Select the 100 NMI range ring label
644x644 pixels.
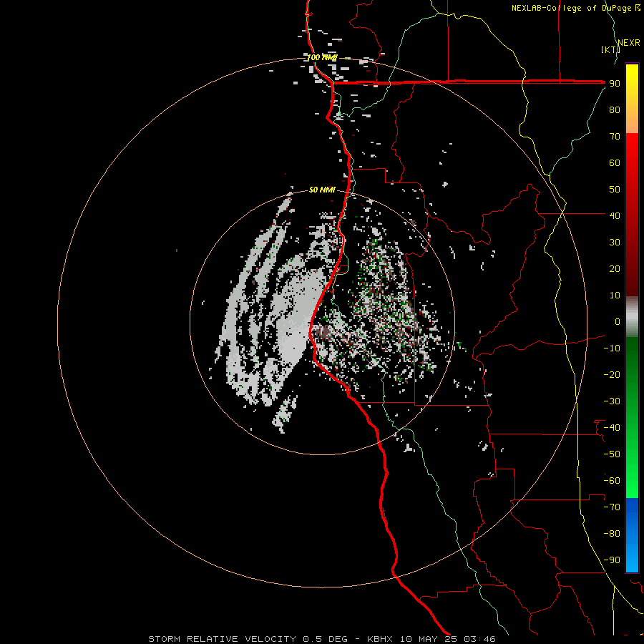(322, 57)
